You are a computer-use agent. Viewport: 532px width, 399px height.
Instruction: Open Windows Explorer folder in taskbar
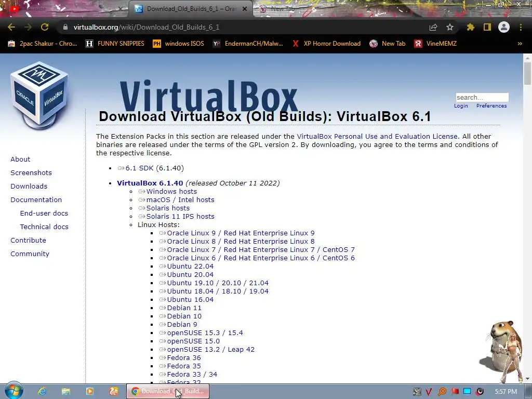66,391
